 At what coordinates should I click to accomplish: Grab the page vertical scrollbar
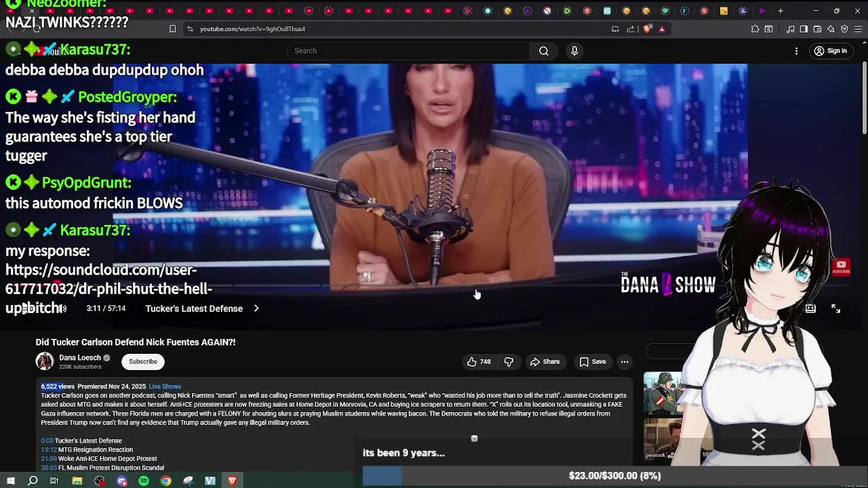[864, 98]
